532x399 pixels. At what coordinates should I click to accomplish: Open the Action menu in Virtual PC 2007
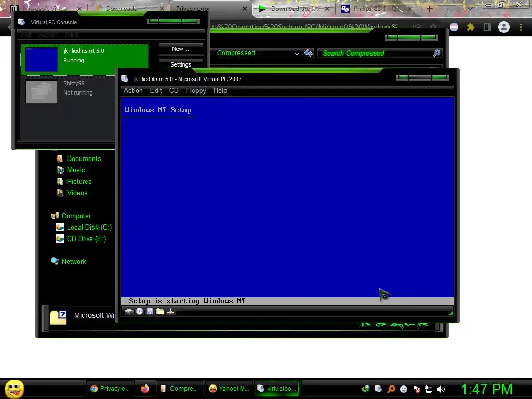(x=133, y=90)
